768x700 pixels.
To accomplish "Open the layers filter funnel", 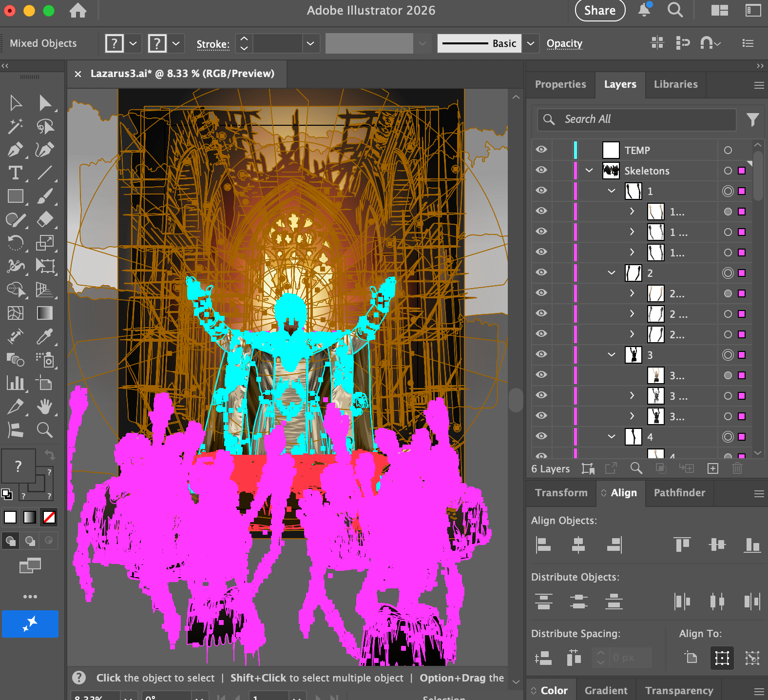I will pos(752,120).
